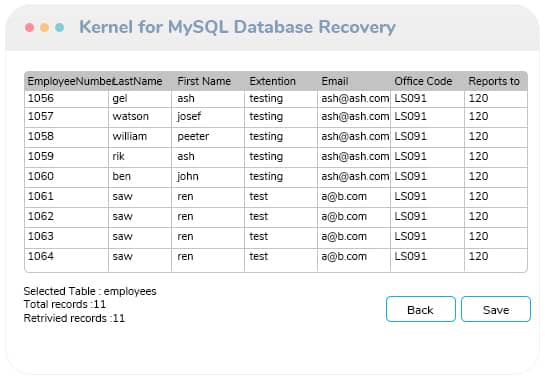The image size is (545, 380).
Task: Click 'Selected Table : employees' label
Action: tap(90, 291)
